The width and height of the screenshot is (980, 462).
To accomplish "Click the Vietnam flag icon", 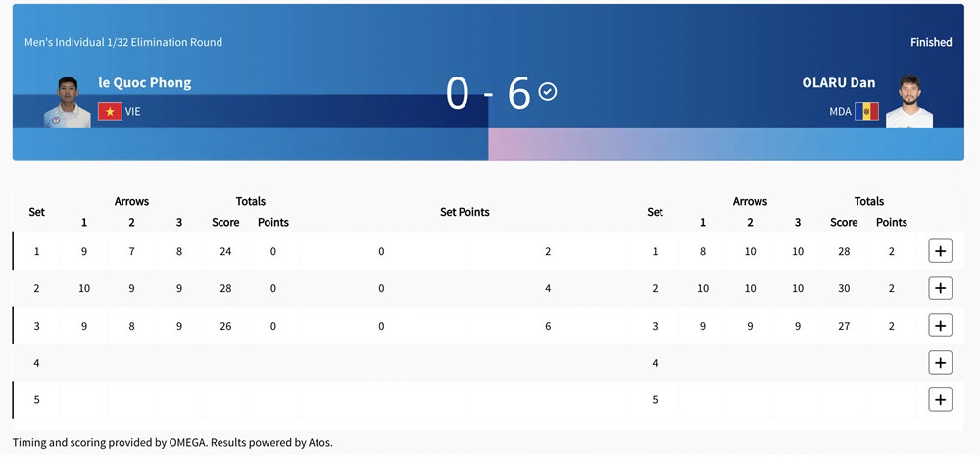I will (x=110, y=111).
